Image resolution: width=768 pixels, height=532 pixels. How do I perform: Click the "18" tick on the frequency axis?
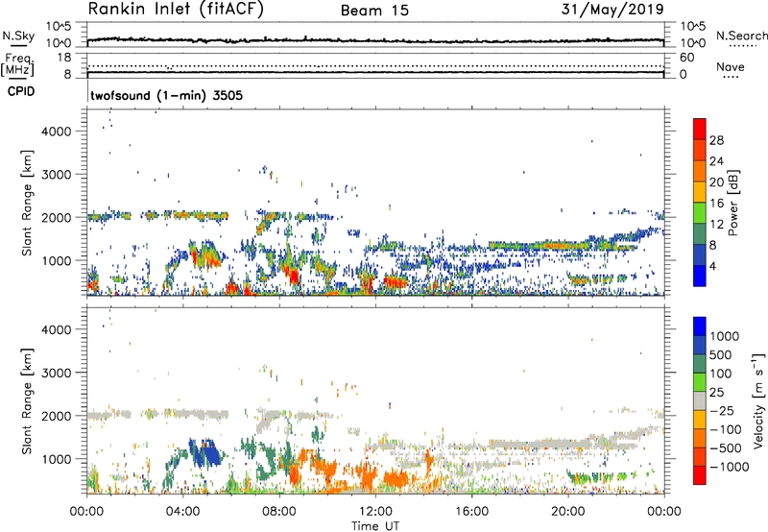(x=63, y=58)
